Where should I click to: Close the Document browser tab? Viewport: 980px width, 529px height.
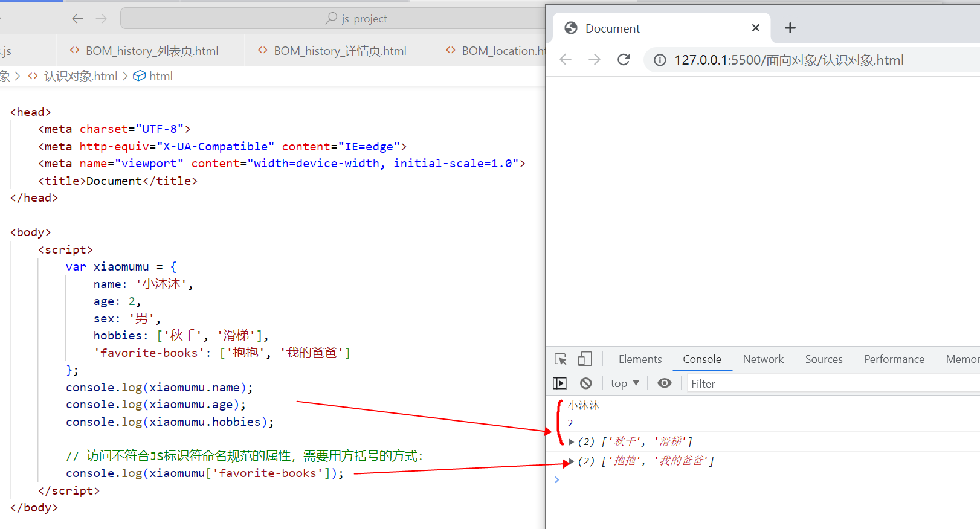[x=755, y=28]
